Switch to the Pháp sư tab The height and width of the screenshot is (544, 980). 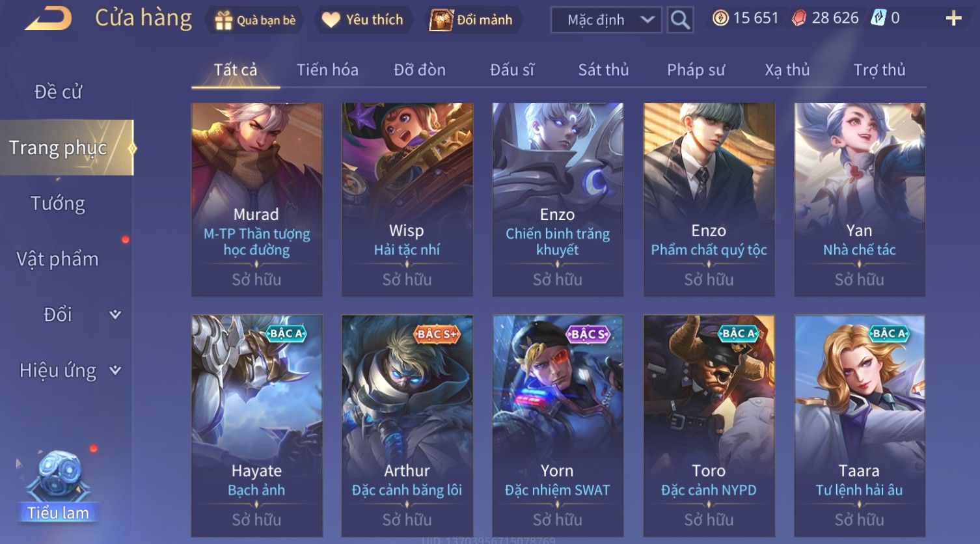[x=696, y=70]
